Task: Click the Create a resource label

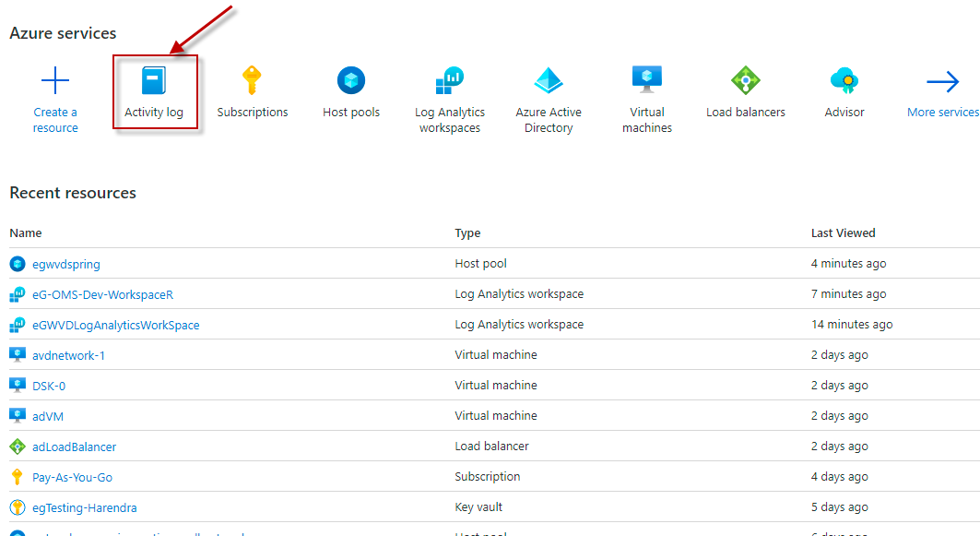Action: [x=55, y=119]
